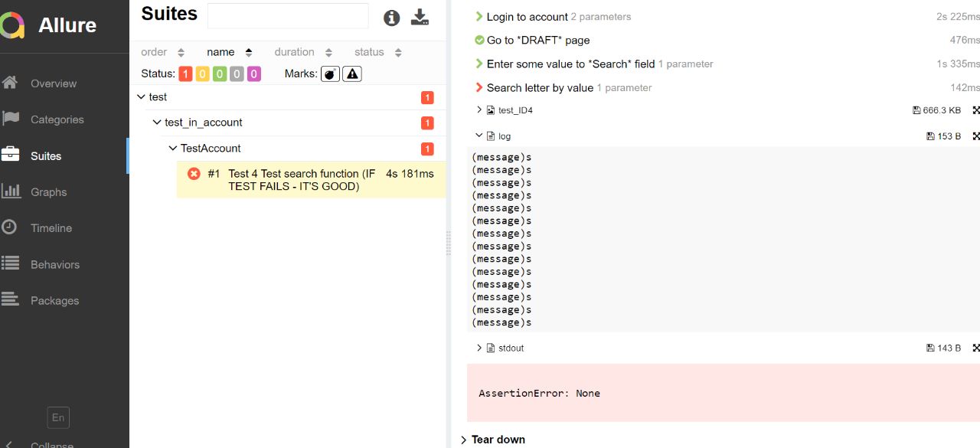Click failed count badge of 'test_in_account'
Viewport: 980px width, 448px height.
pyautogui.click(x=427, y=123)
